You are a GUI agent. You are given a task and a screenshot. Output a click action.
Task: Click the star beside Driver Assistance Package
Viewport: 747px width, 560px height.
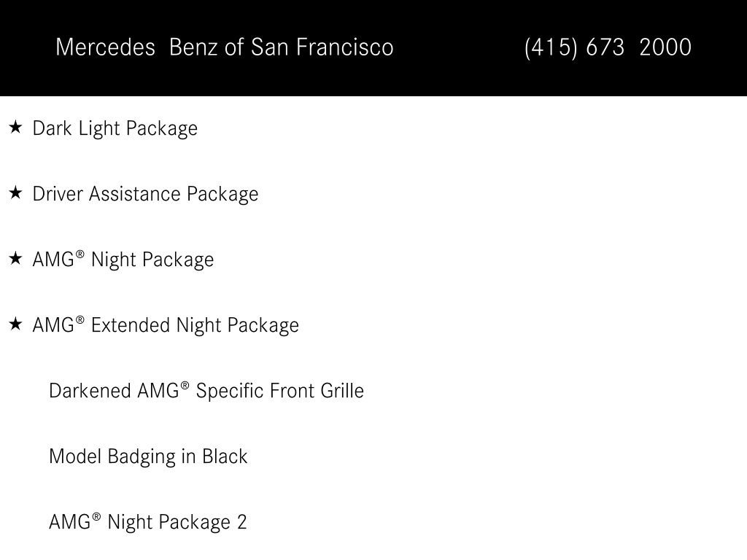tap(16, 192)
